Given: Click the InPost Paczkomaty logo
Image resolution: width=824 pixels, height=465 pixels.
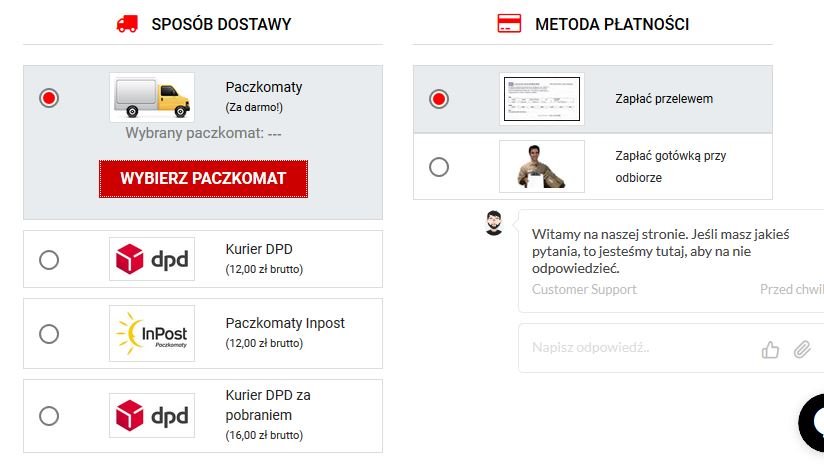Looking at the screenshot, I should (x=152, y=333).
